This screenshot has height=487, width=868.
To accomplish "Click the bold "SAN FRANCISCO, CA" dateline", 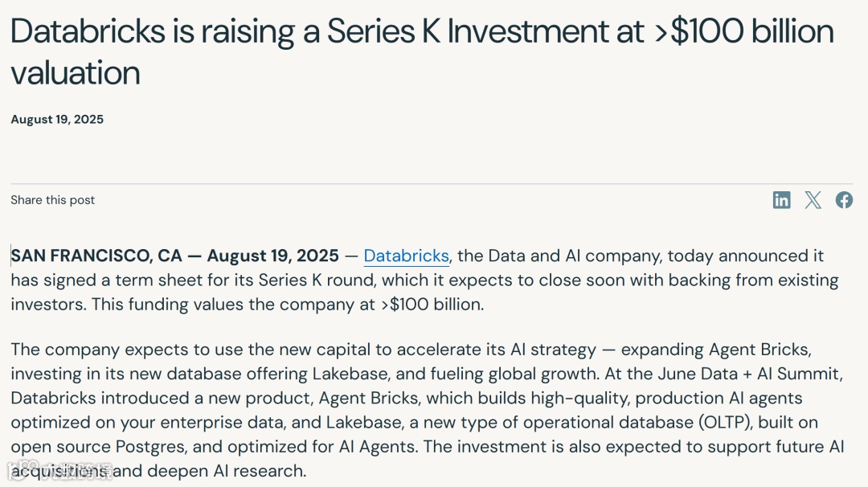I will (96, 256).
